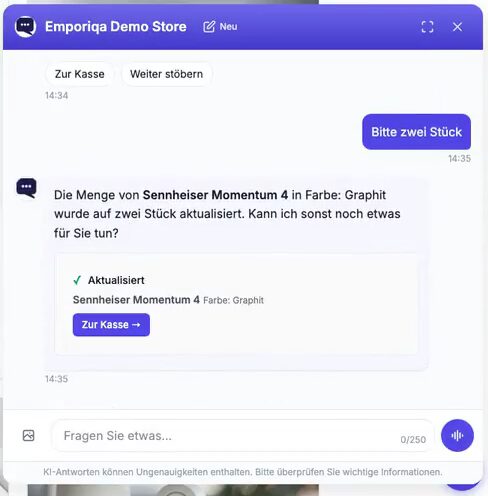Screen dimensions: 488x496
Task: Click the purple Zur Kasse → button
Action: pos(111,325)
